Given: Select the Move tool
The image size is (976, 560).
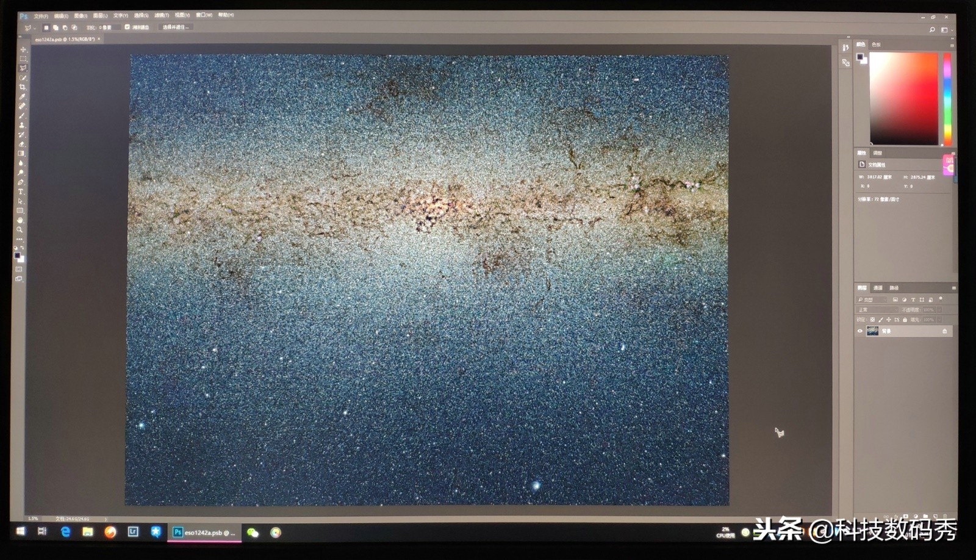Looking at the screenshot, I should 23,49.
